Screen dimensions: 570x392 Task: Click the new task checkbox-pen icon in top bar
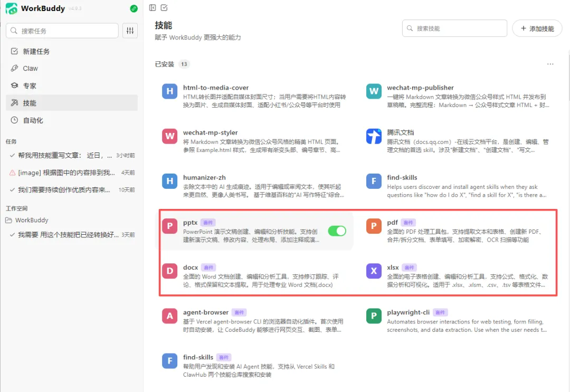(164, 7)
